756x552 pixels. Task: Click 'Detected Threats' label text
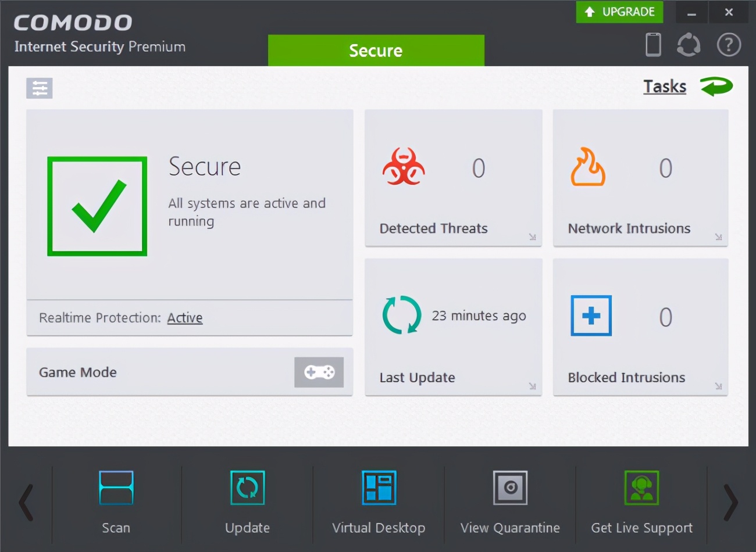434,228
